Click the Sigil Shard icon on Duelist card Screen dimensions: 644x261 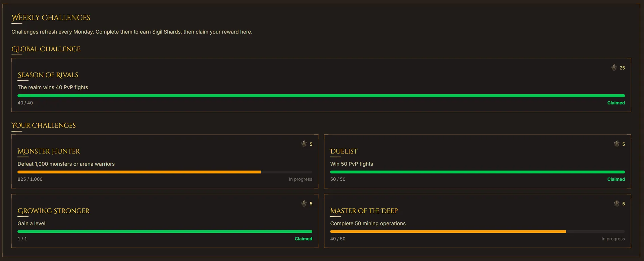[616, 144]
